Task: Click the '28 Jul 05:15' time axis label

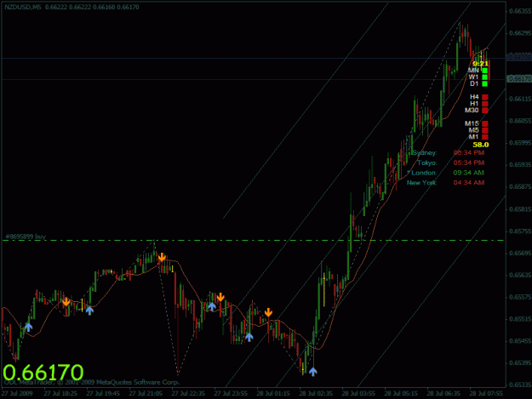Action: pyautogui.click(x=401, y=394)
